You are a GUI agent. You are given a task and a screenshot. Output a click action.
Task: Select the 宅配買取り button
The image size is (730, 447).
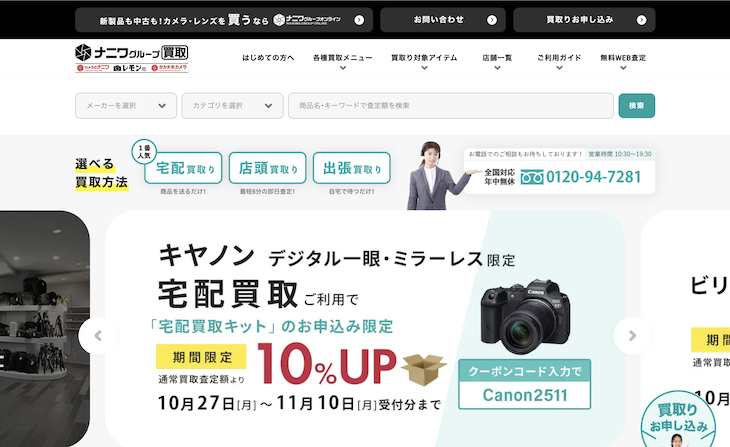[183, 168]
